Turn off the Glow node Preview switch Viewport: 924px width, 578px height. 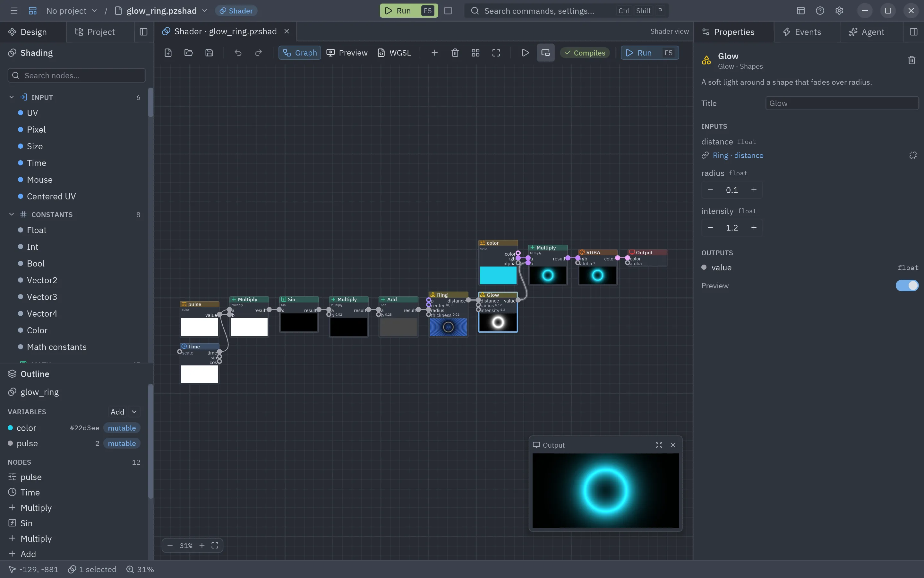(x=907, y=285)
